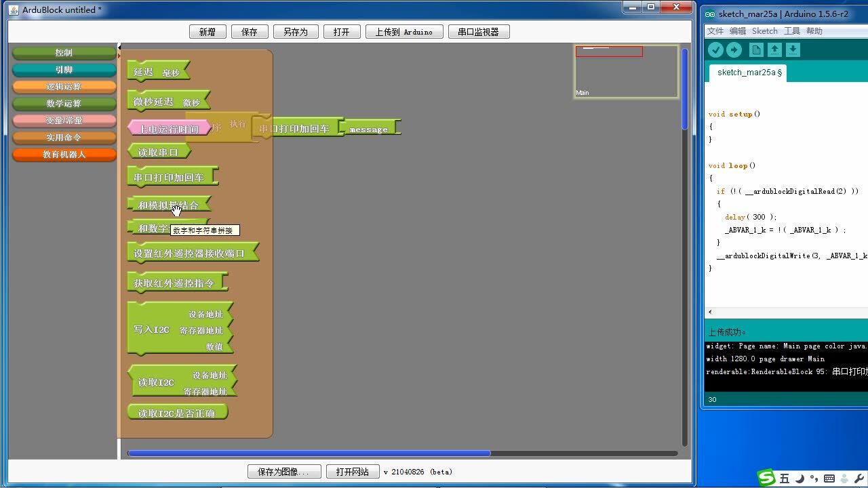Select the 获取红外遥控指令 block
Screen dimensions: 868x488
click(178, 283)
